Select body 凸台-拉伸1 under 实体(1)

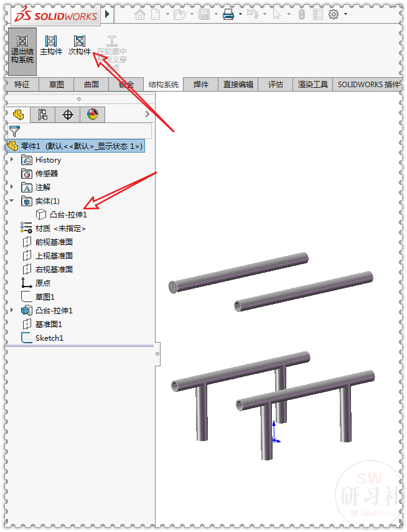[x=62, y=215]
